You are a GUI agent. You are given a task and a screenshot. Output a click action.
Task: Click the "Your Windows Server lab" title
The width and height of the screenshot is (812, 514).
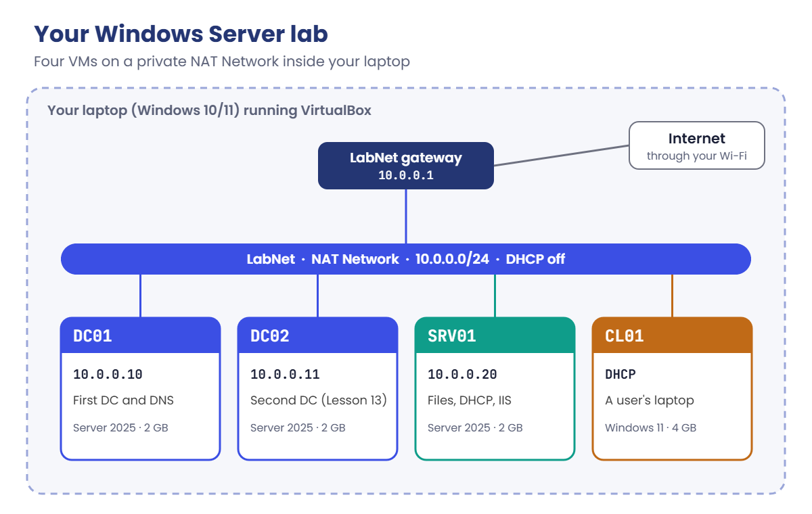(x=181, y=33)
